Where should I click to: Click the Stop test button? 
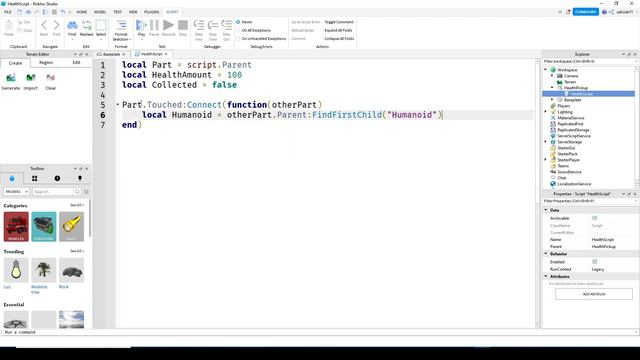coord(183,25)
